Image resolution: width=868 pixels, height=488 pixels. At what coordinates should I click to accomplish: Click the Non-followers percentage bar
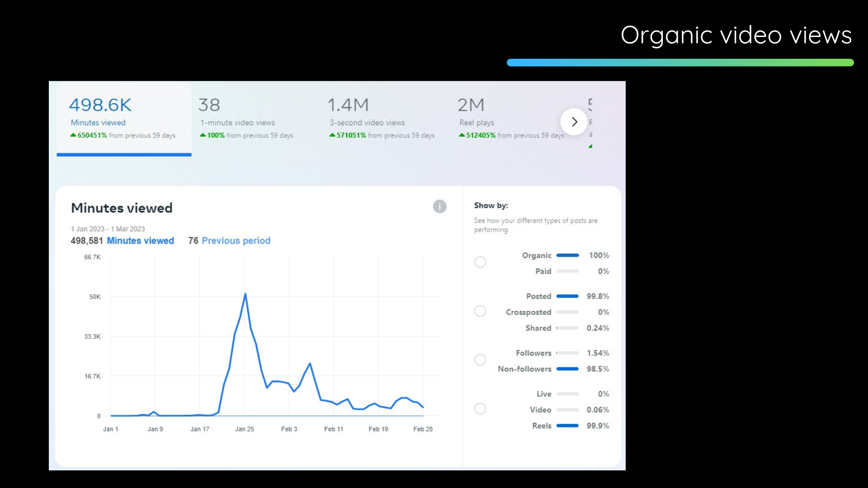click(567, 369)
